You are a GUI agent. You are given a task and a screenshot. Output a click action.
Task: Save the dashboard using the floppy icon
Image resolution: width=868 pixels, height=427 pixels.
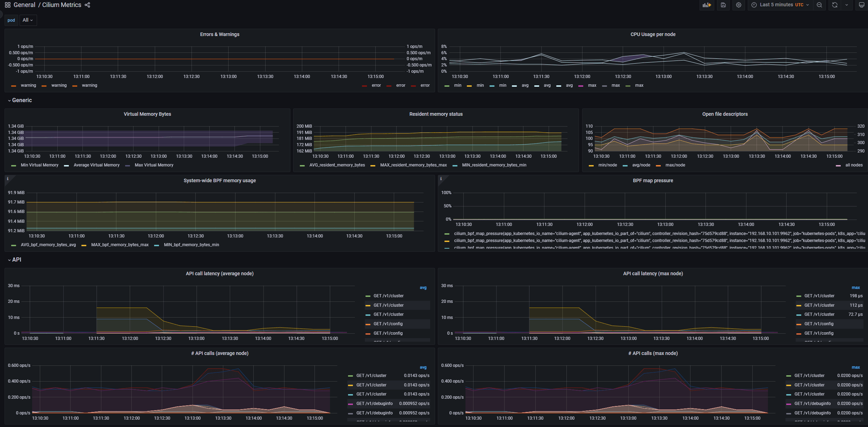pyautogui.click(x=723, y=5)
